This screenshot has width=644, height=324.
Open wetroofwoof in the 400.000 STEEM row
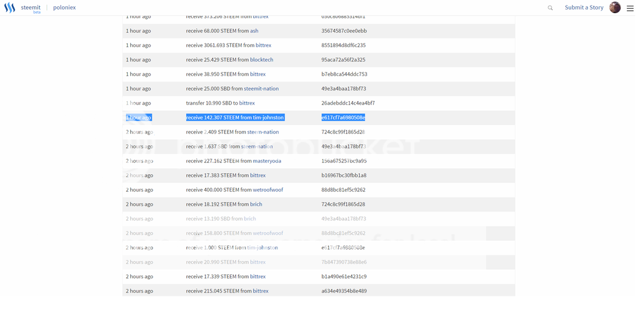(268, 190)
